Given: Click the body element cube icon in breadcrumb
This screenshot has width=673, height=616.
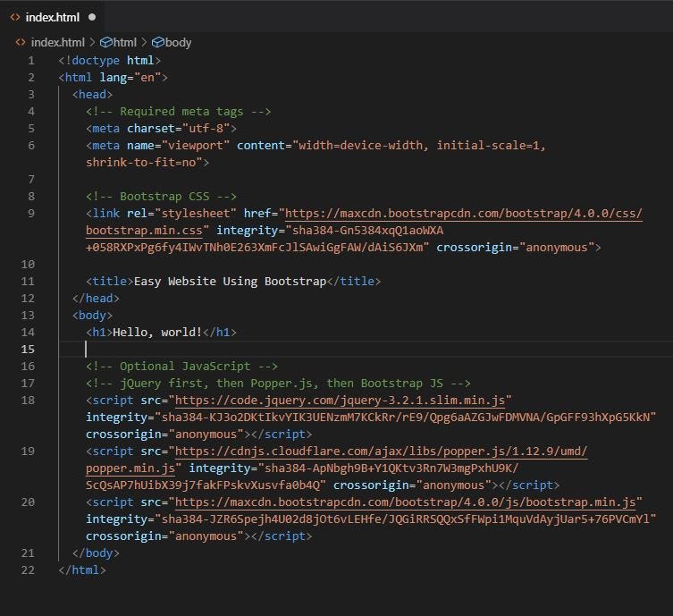Looking at the screenshot, I should click(x=158, y=43).
